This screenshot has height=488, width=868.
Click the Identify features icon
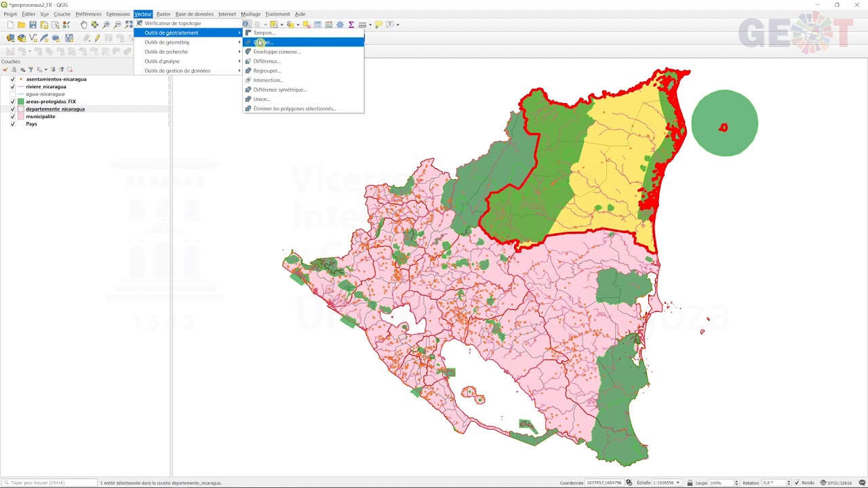coord(247,24)
